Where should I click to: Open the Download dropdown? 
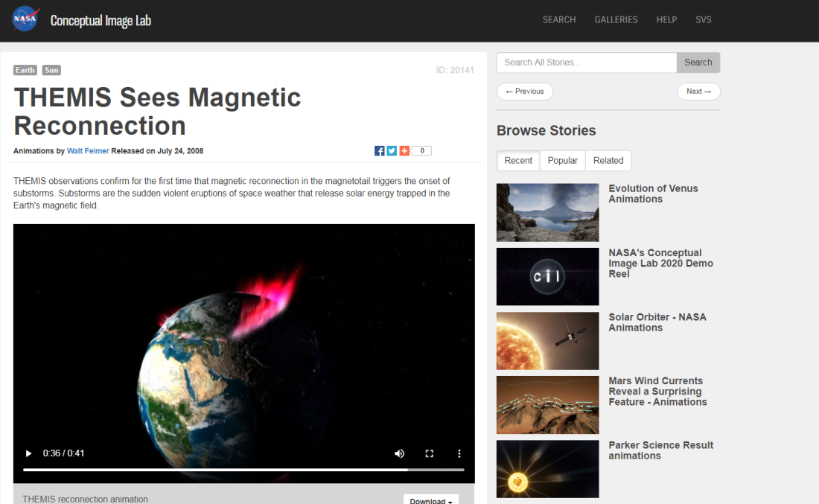(x=431, y=500)
